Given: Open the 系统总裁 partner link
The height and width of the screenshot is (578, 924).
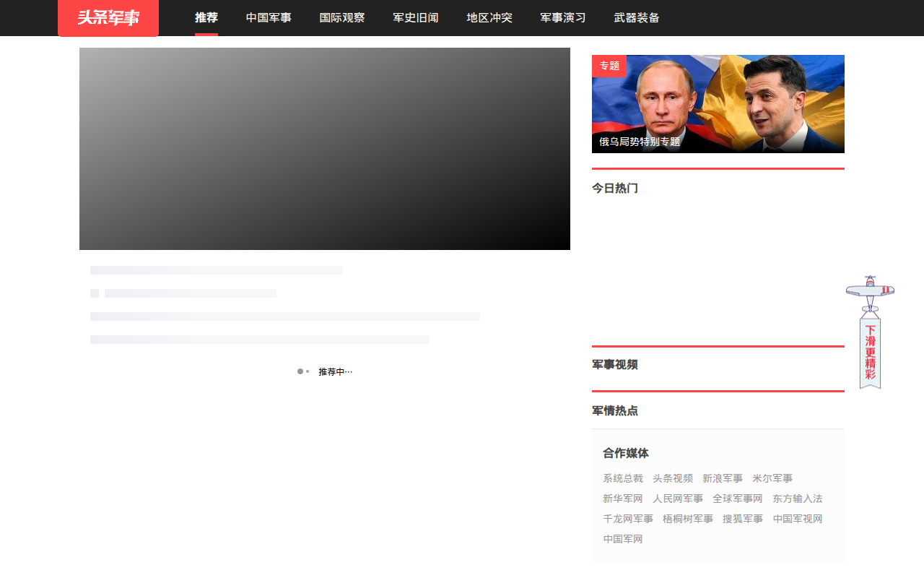Looking at the screenshot, I should coord(623,478).
